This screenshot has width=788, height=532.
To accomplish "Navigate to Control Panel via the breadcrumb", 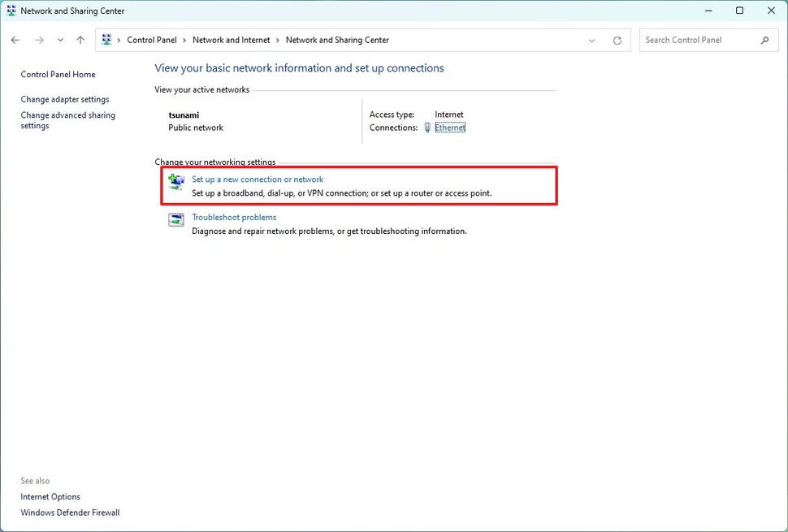I will (151, 39).
